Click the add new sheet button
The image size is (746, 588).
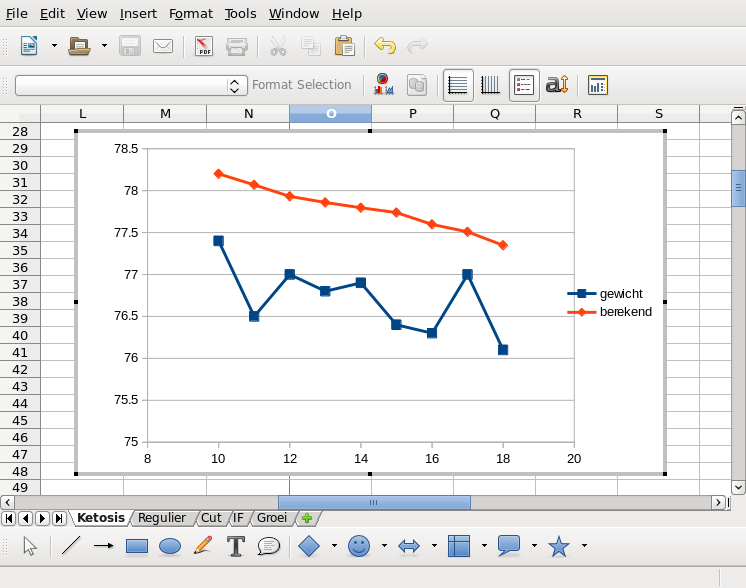307,518
